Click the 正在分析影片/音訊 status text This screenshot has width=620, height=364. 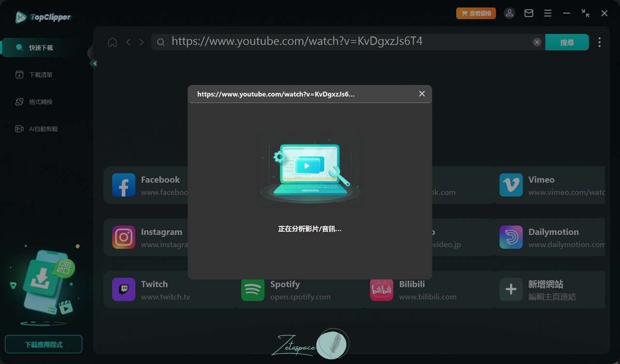tap(310, 229)
